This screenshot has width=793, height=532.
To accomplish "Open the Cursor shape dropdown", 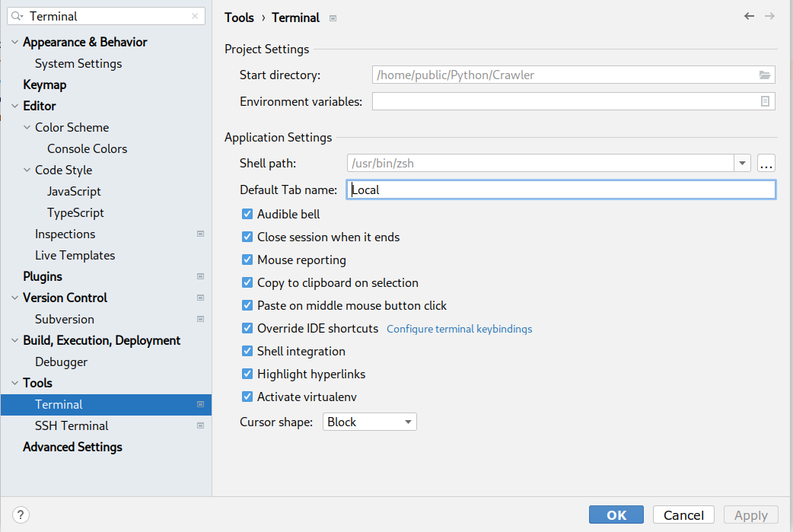I will [x=370, y=422].
